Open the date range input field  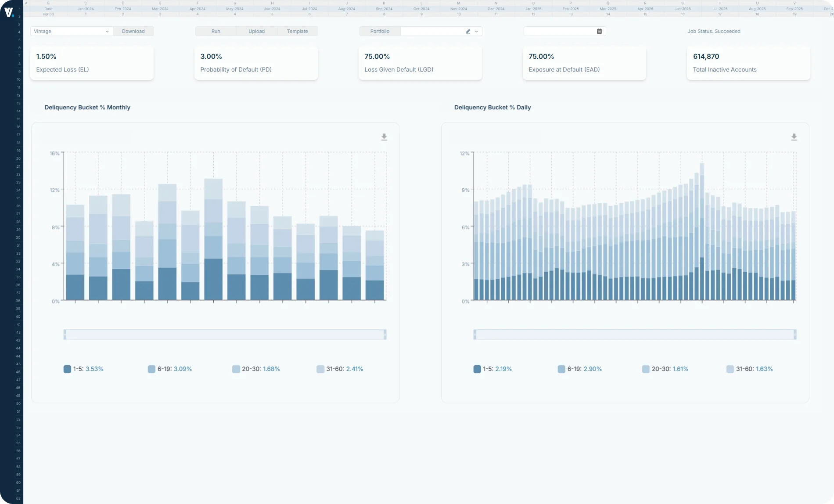tap(557, 31)
